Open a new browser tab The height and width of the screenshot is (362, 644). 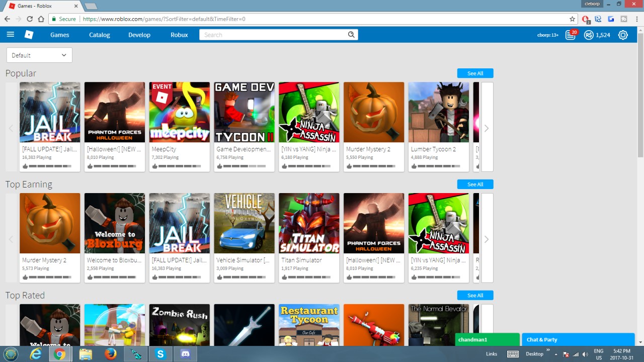90,6
